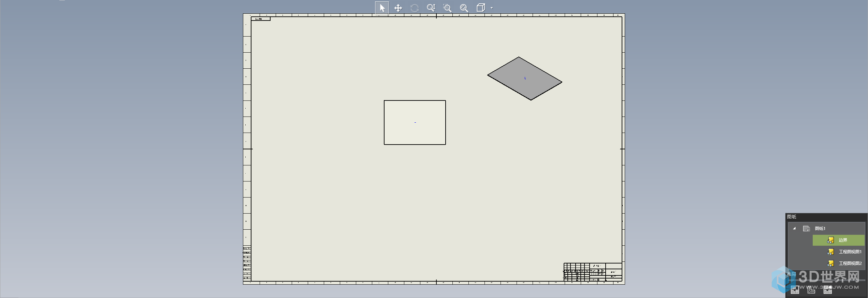Viewport: 868px width, 298px height.
Task: Select 工程图视图1 in the sheet tree
Action: 850,252
